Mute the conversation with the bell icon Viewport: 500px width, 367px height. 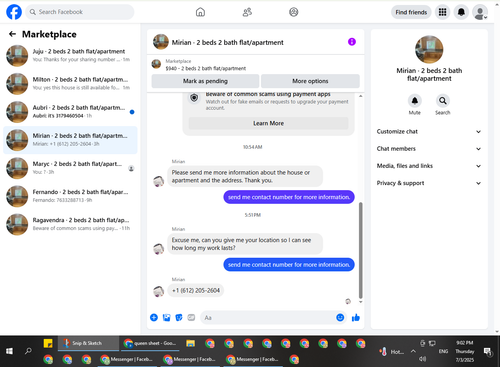tap(415, 100)
